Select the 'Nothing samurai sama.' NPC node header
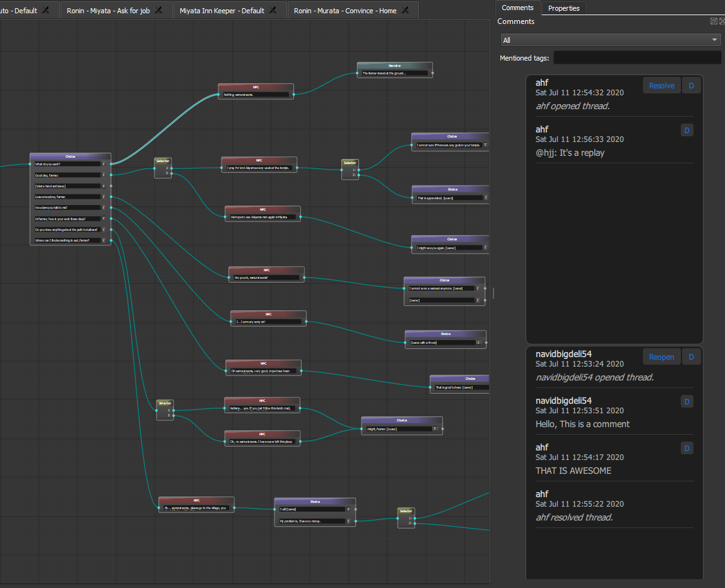Screen dimensions: 725x588 coord(256,87)
